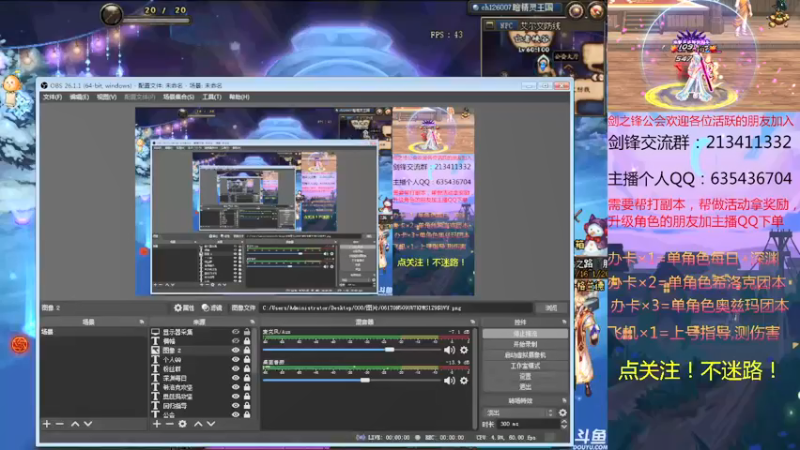Image resolution: width=800 pixels, height=450 pixels.
Task: Remove selected source with Sources minus icon
Action: (x=169, y=424)
